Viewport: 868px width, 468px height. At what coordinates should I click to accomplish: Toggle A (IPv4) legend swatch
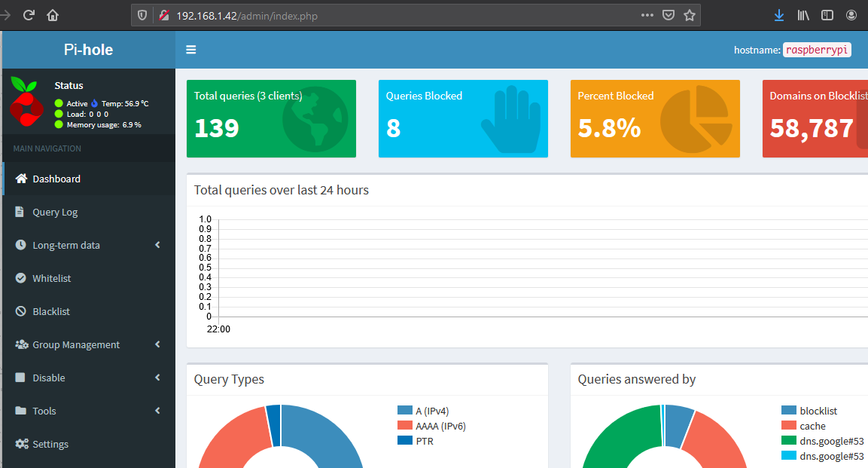coord(405,411)
